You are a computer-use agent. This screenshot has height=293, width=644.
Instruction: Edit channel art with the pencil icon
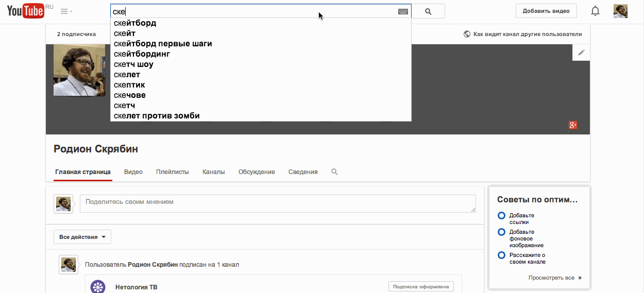click(581, 53)
